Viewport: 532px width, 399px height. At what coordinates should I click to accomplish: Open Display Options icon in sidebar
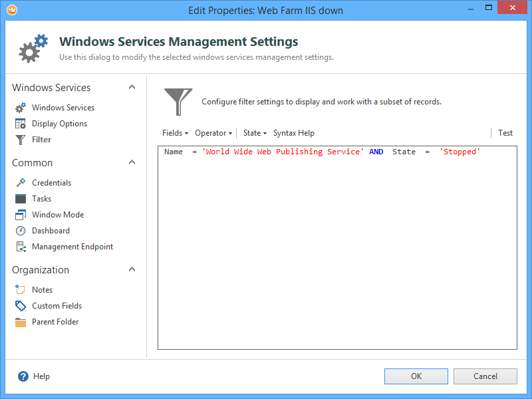tap(21, 124)
